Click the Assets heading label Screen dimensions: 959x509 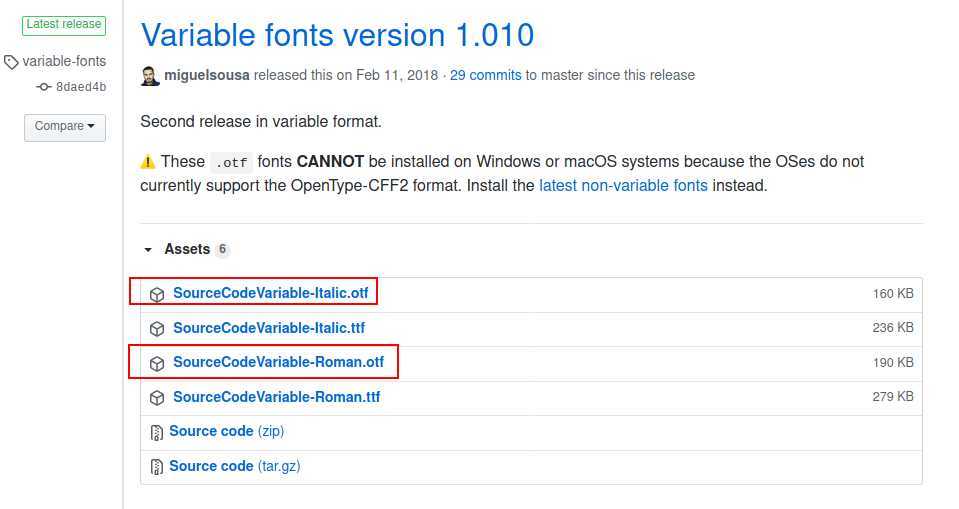pos(187,249)
